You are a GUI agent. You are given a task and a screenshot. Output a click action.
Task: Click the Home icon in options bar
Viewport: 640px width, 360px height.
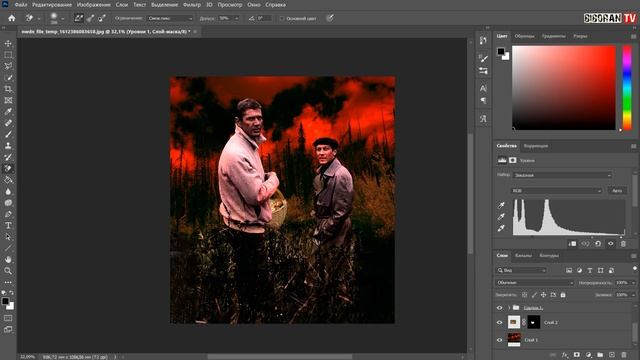point(12,18)
